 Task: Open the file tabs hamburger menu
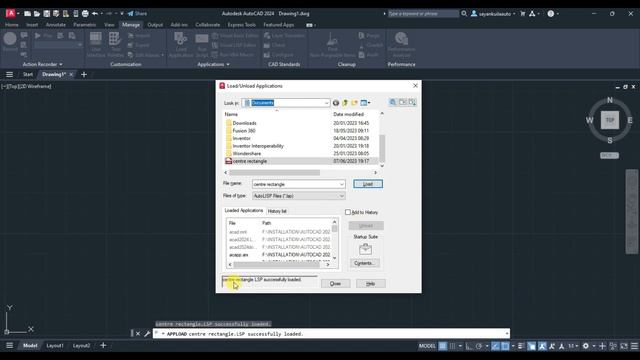[9, 74]
